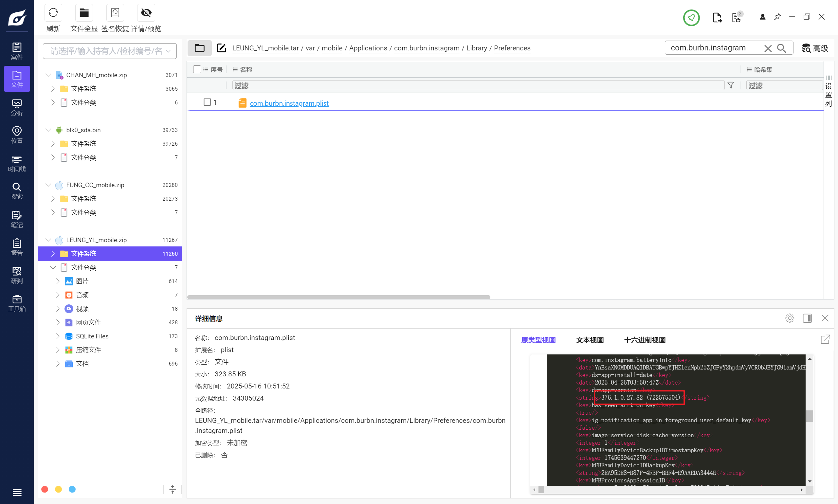This screenshot has height=504, width=838.
Task: Switch to the 十六进制视图 tab
Action: pos(645,340)
